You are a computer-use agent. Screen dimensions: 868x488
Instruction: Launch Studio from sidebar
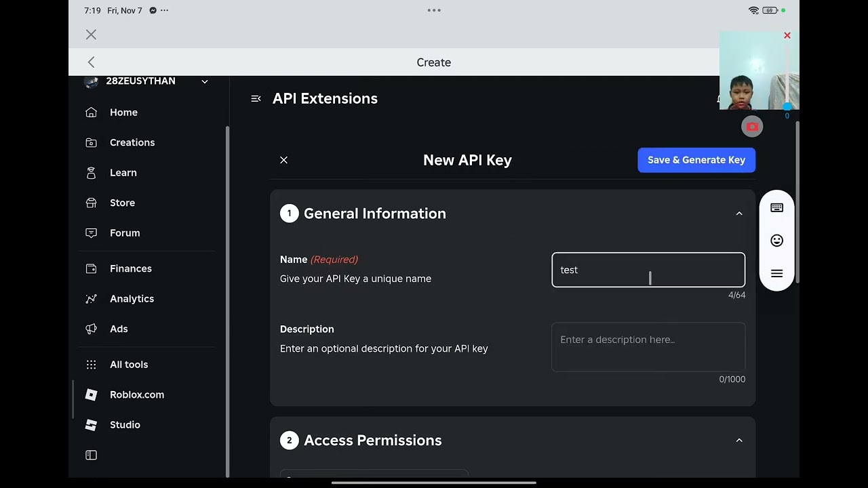125,425
